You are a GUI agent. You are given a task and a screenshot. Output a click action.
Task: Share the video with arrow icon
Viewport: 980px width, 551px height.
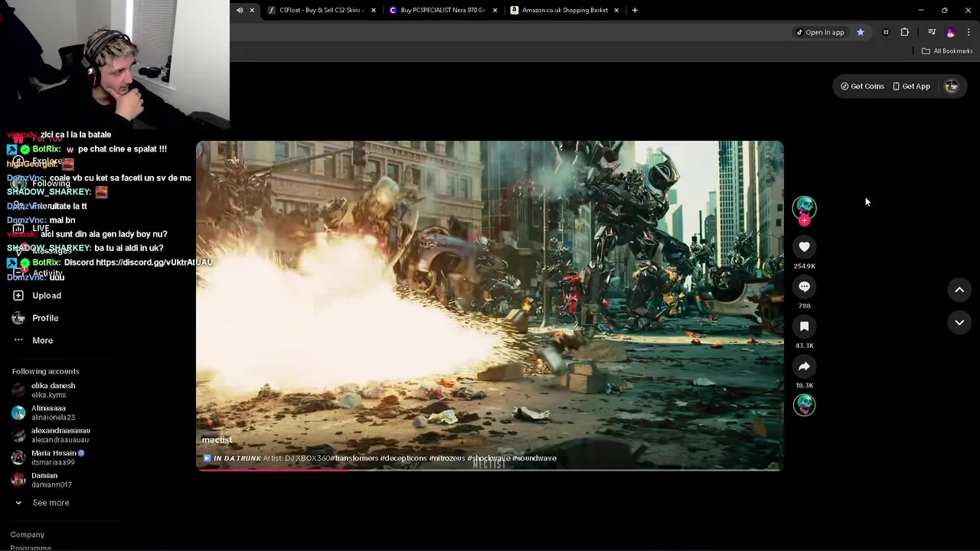pyautogui.click(x=804, y=366)
